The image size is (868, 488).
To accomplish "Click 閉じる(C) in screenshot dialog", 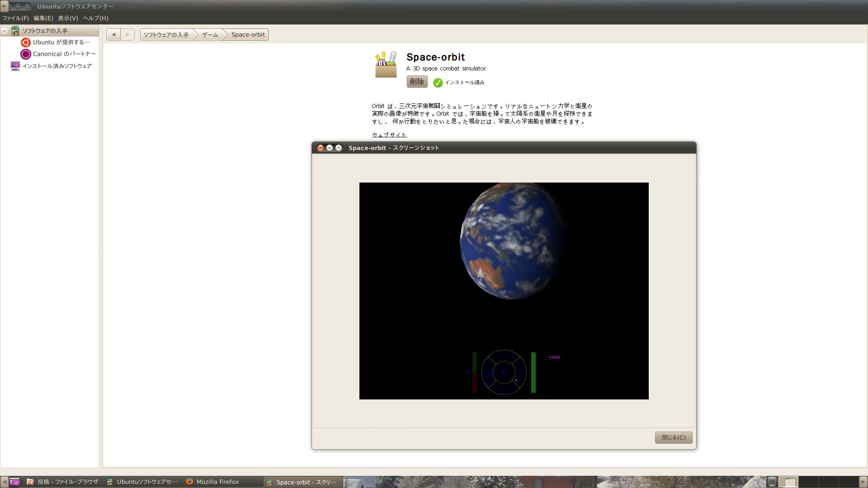I will coord(674,437).
